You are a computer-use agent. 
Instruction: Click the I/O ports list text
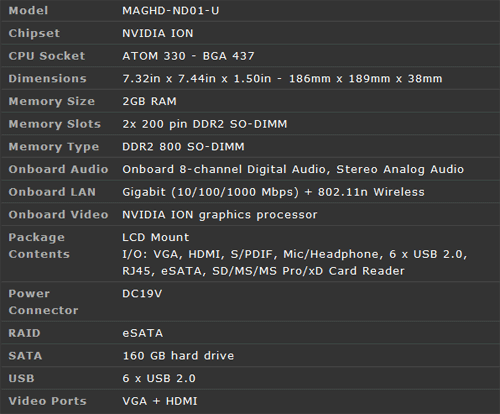point(295,263)
